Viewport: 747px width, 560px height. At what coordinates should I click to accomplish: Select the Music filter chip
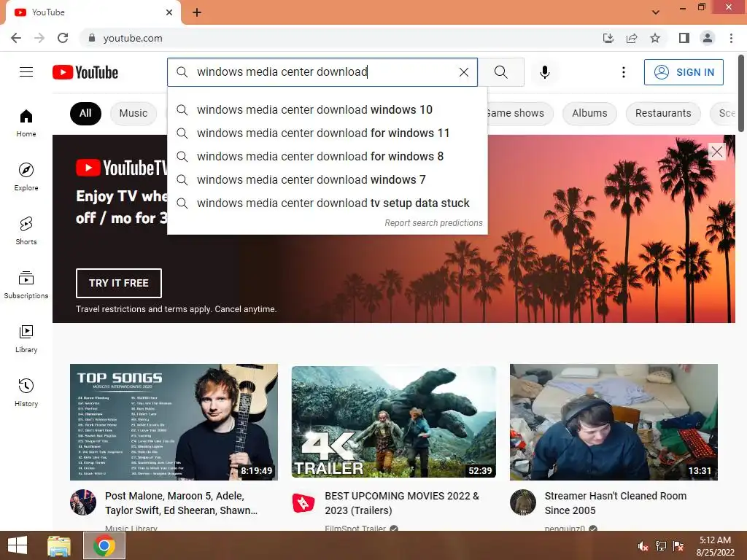pos(133,113)
